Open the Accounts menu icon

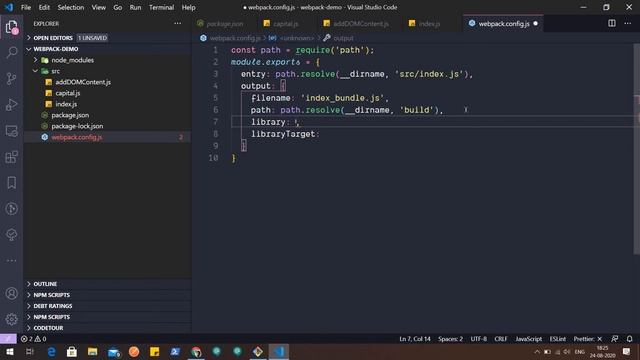(x=11, y=293)
